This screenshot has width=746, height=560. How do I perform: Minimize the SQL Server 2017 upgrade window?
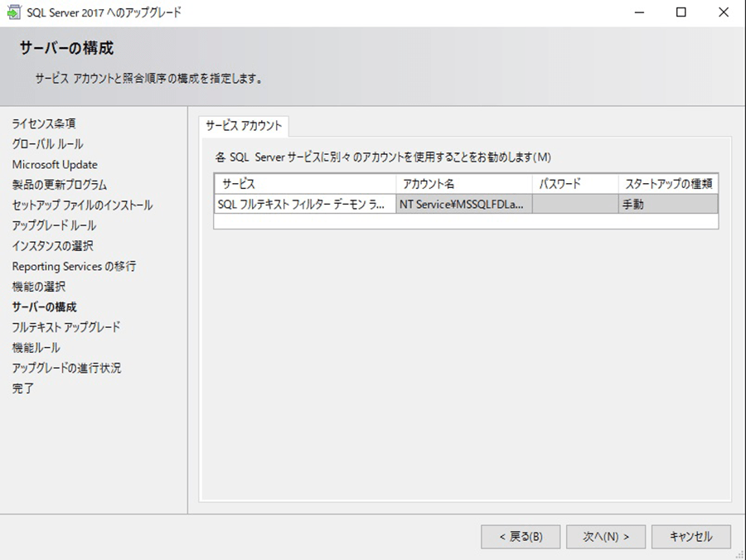pos(639,12)
